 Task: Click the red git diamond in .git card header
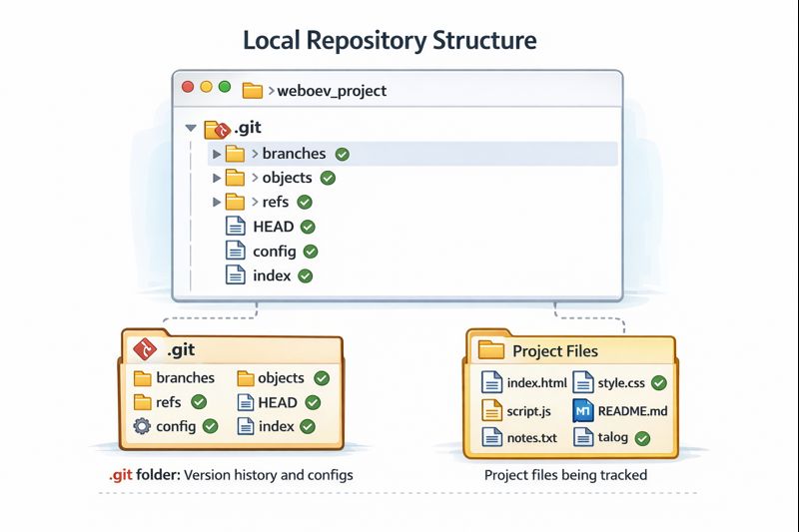pos(145,349)
